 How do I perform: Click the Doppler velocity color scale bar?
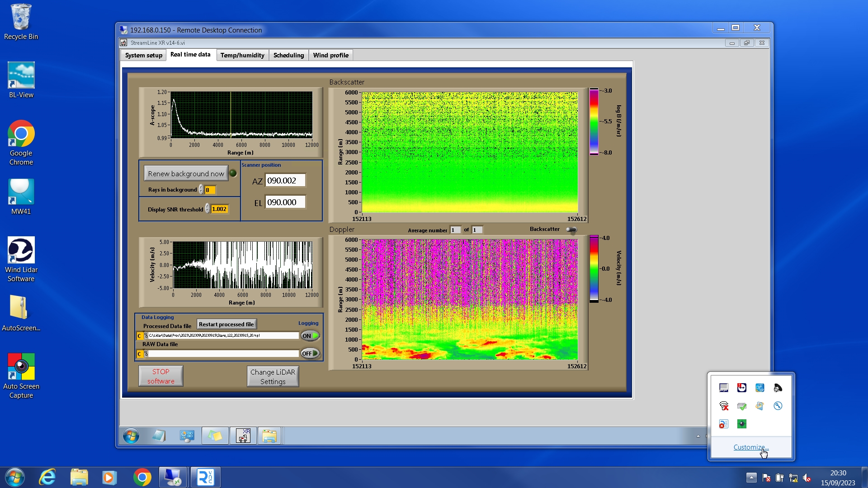(x=594, y=269)
